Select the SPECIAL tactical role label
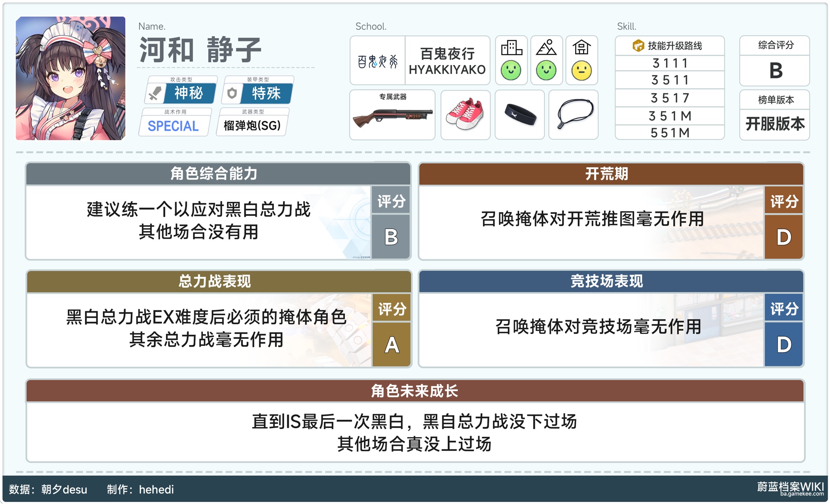 173,126
